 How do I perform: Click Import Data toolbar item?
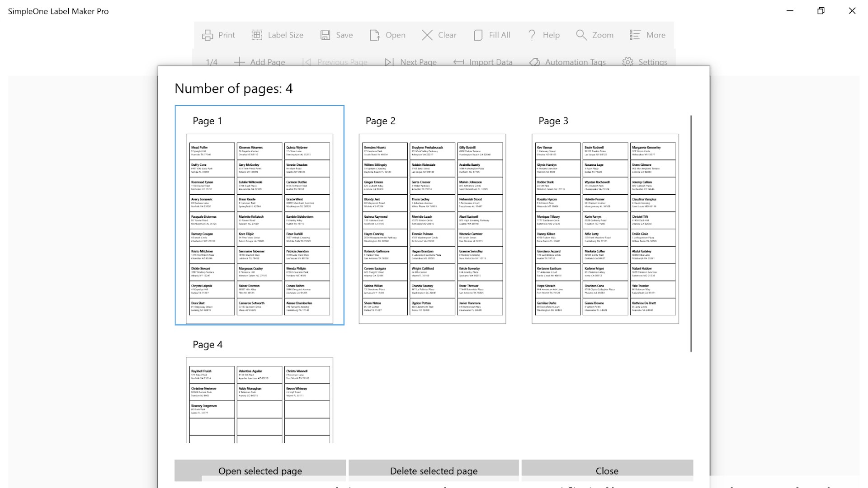[483, 62]
